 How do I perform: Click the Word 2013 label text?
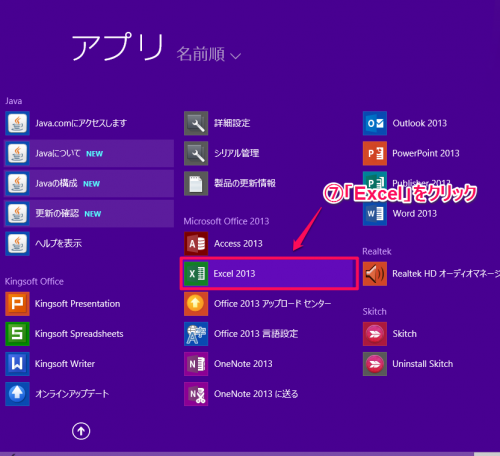point(415,213)
